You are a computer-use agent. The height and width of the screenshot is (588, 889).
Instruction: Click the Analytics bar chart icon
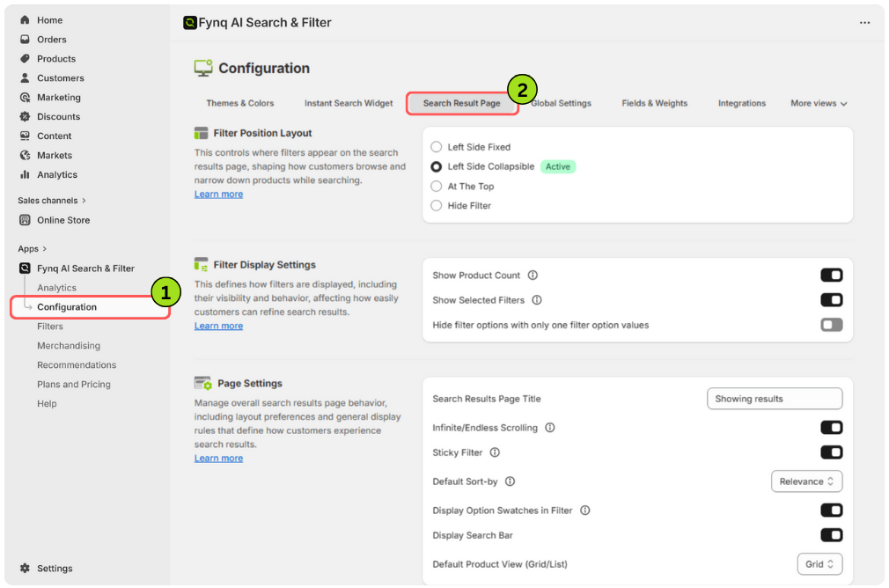25,174
